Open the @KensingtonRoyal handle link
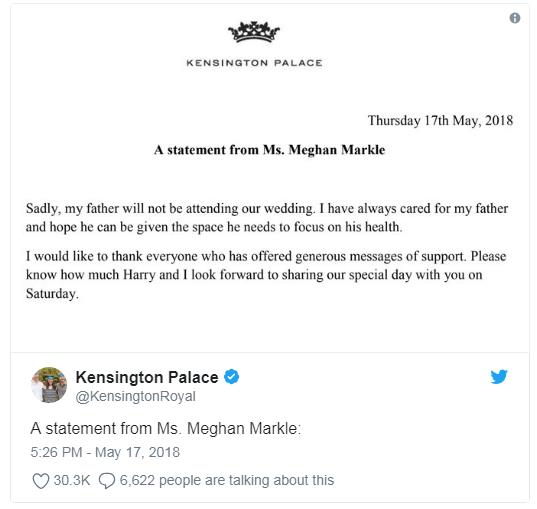The image size is (537, 509). point(136,396)
